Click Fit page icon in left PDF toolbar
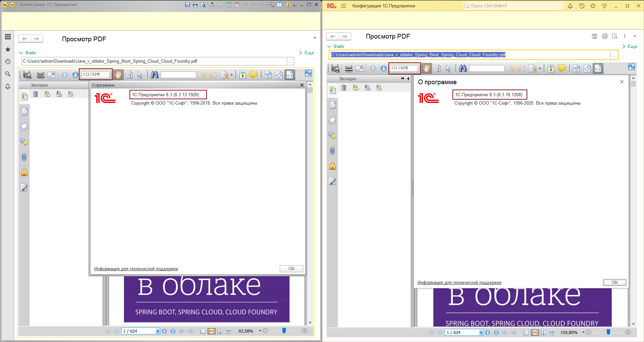This screenshot has width=644, height=342. coord(279,74)
